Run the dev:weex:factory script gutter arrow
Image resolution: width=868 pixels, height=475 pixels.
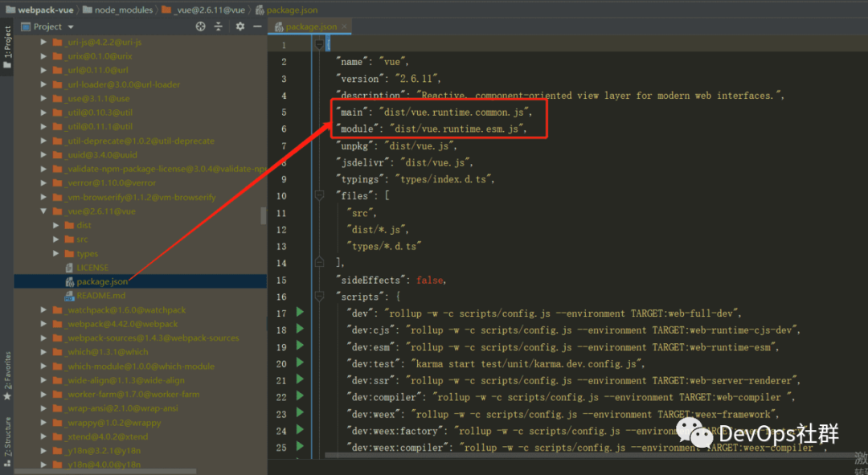(300, 430)
